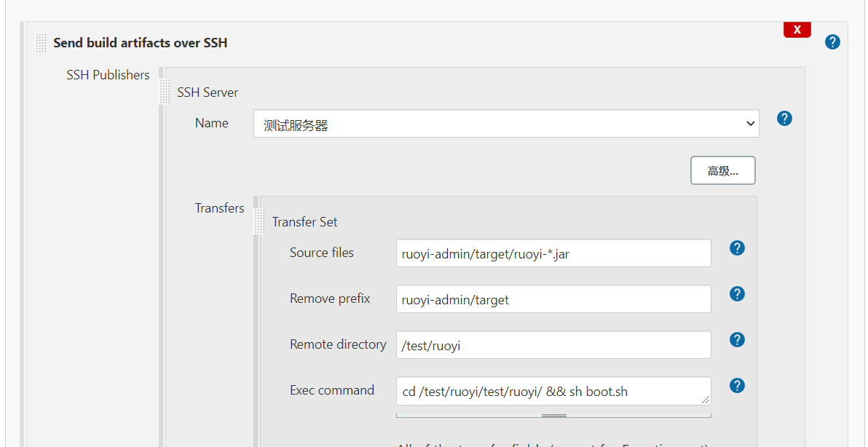The image size is (868, 447).
Task: Focus the Remote directory input field
Action: point(553,345)
